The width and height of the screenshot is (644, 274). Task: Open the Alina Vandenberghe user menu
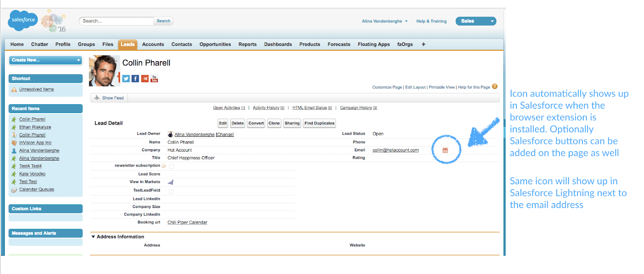pyautogui.click(x=384, y=21)
